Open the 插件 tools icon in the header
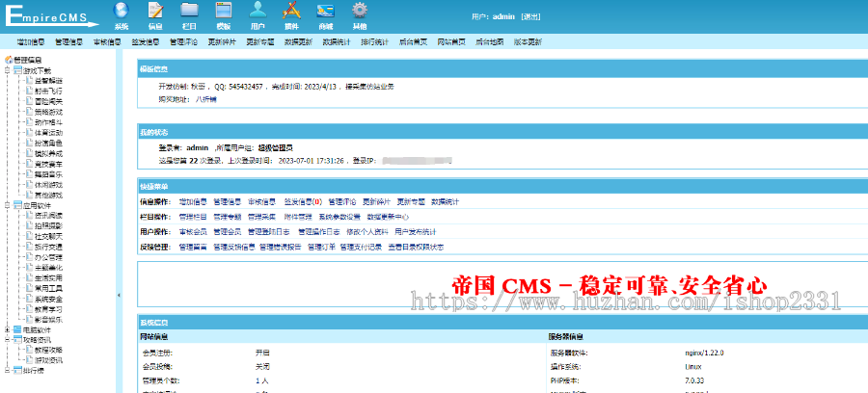 click(291, 10)
